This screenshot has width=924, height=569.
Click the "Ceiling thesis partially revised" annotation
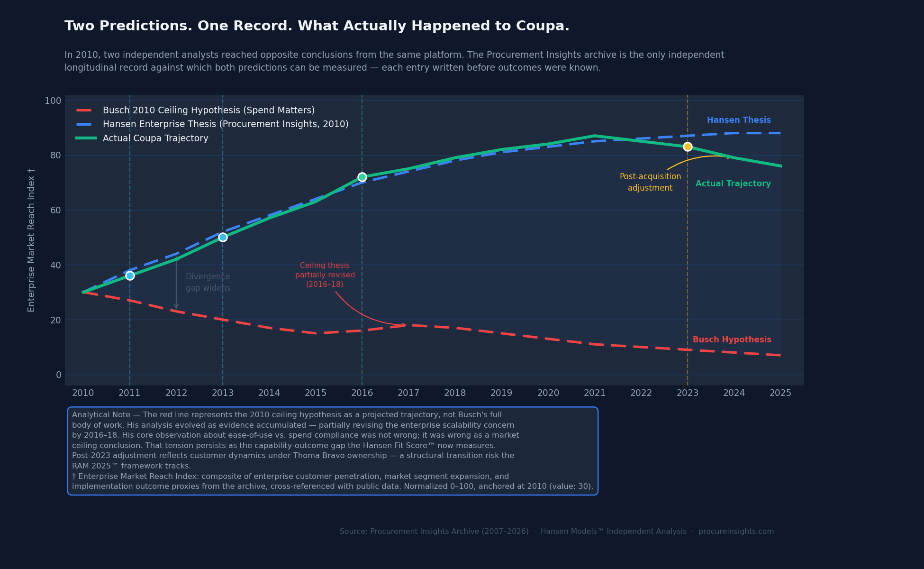[x=325, y=275]
